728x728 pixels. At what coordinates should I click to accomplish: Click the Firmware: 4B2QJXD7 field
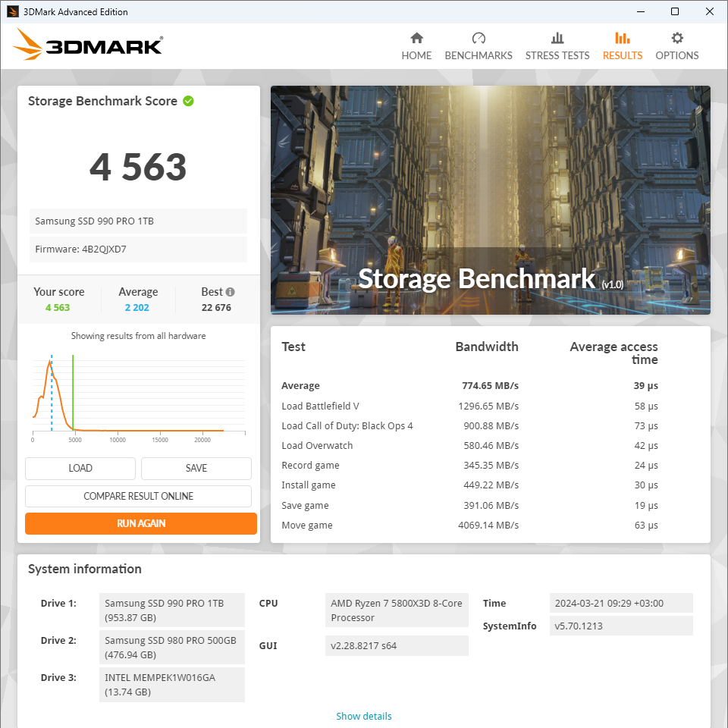[138, 249]
